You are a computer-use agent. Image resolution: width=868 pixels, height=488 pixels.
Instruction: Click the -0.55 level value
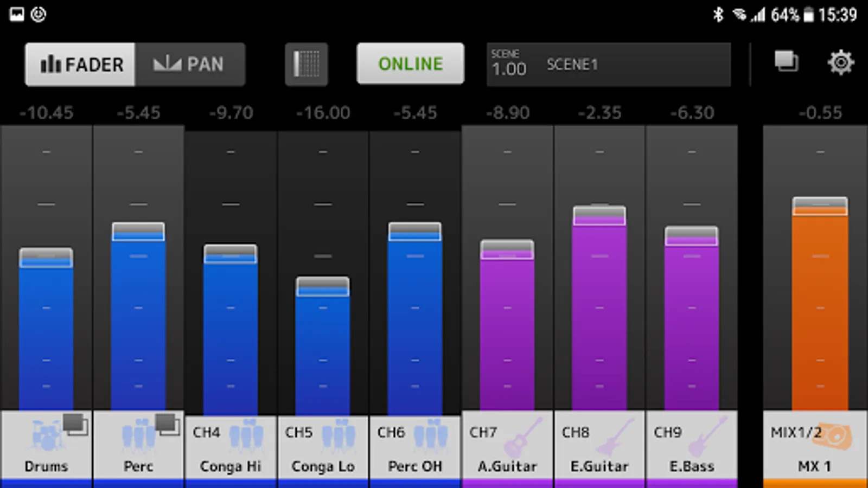pos(820,113)
